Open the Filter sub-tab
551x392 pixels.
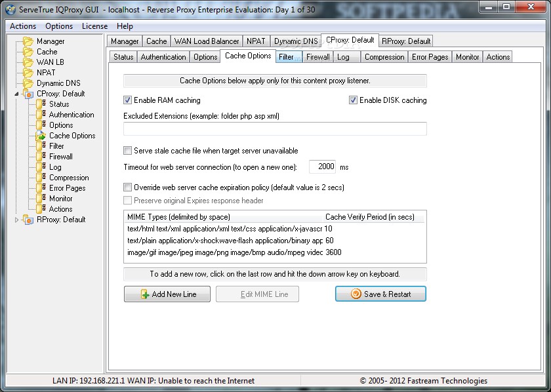(x=289, y=57)
